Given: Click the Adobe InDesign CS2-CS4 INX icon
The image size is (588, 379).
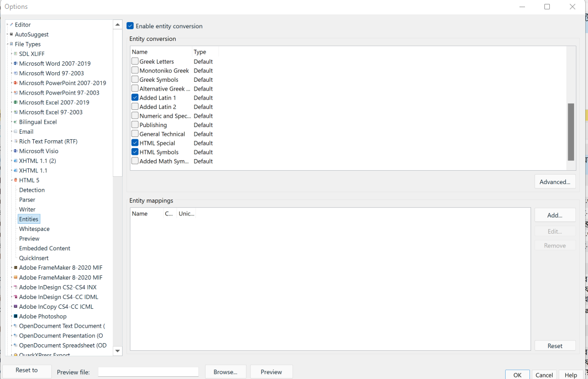Looking at the screenshot, I should point(15,287).
